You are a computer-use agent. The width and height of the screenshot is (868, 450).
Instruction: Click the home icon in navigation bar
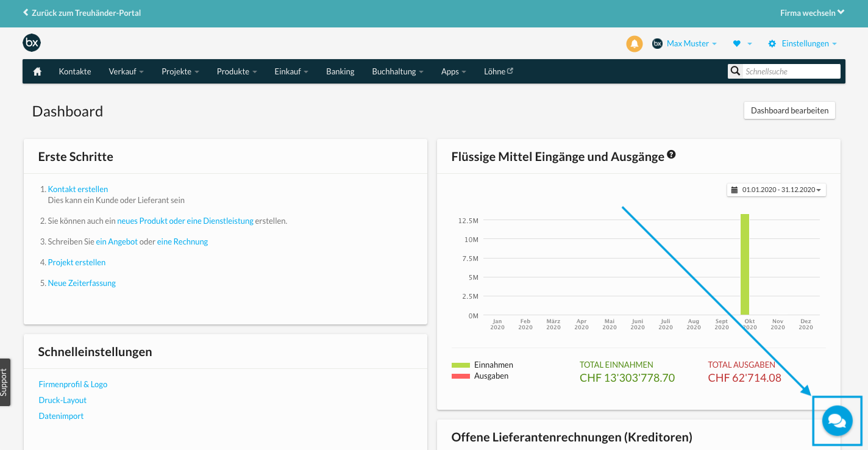pos(37,71)
